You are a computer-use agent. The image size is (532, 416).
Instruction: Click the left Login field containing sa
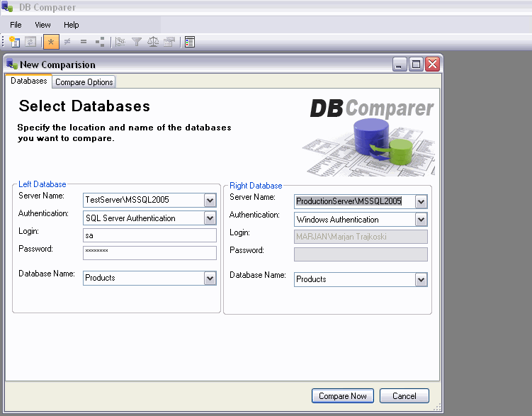(149, 235)
